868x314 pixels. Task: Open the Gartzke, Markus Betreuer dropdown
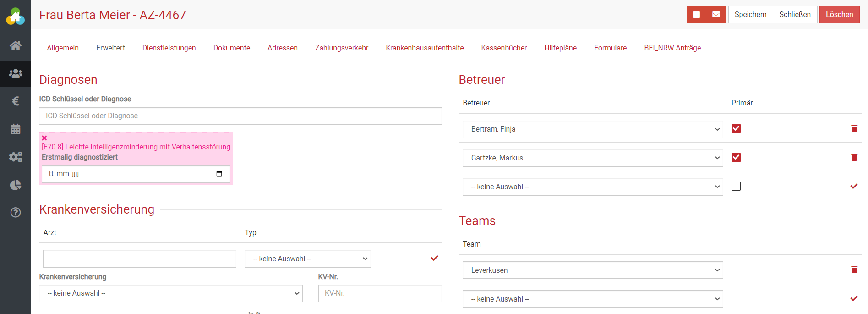[592, 158]
